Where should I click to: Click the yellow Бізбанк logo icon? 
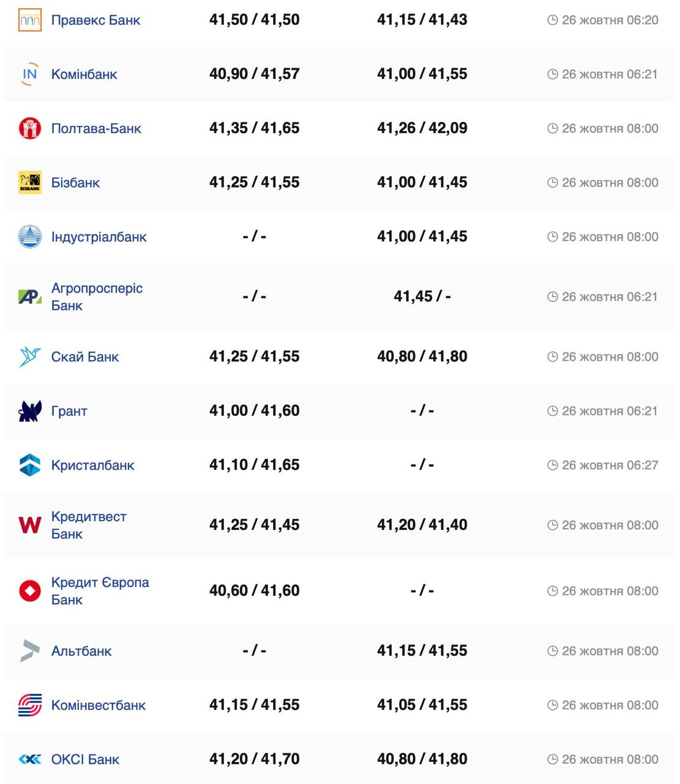point(30,183)
